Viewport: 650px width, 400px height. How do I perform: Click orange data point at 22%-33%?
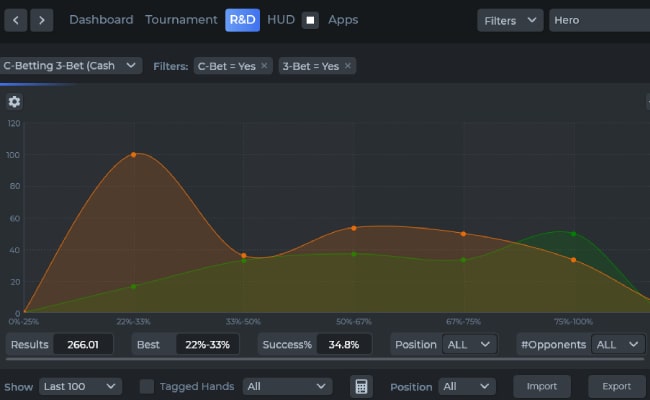133,155
